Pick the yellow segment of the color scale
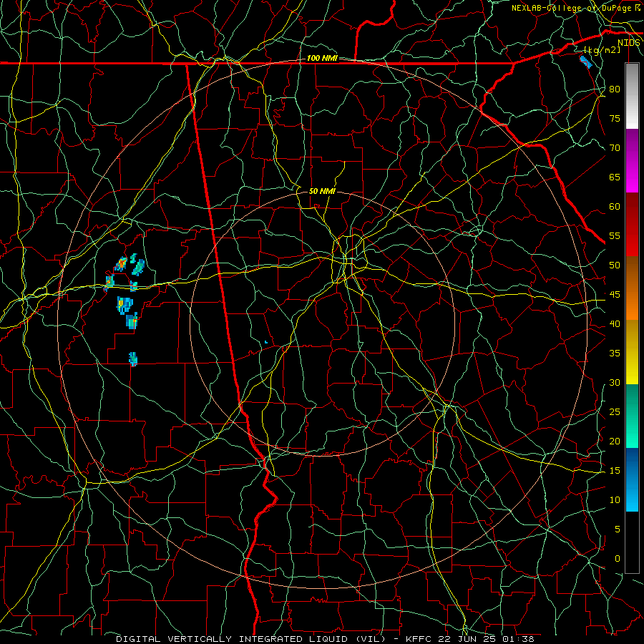Viewport: 644px width, 644px height. [632, 352]
